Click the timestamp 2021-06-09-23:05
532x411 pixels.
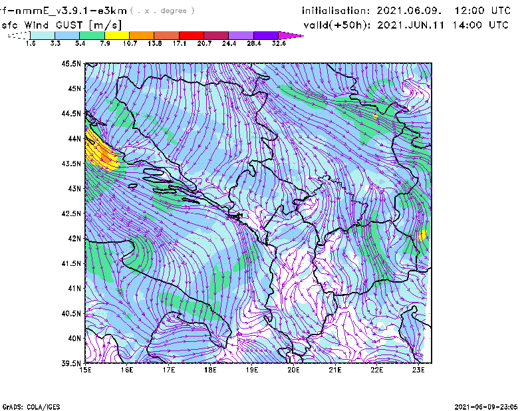(486, 406)
